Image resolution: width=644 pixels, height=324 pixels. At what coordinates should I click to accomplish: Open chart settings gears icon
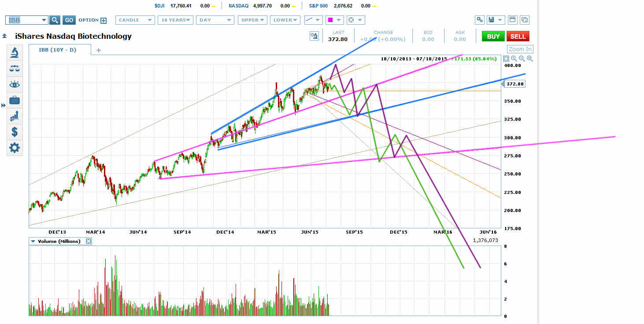tap(480, 20)
